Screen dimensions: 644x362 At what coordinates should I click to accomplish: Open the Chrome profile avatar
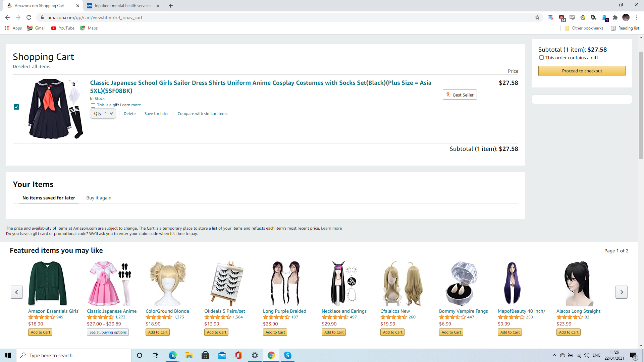pos(626,17)
